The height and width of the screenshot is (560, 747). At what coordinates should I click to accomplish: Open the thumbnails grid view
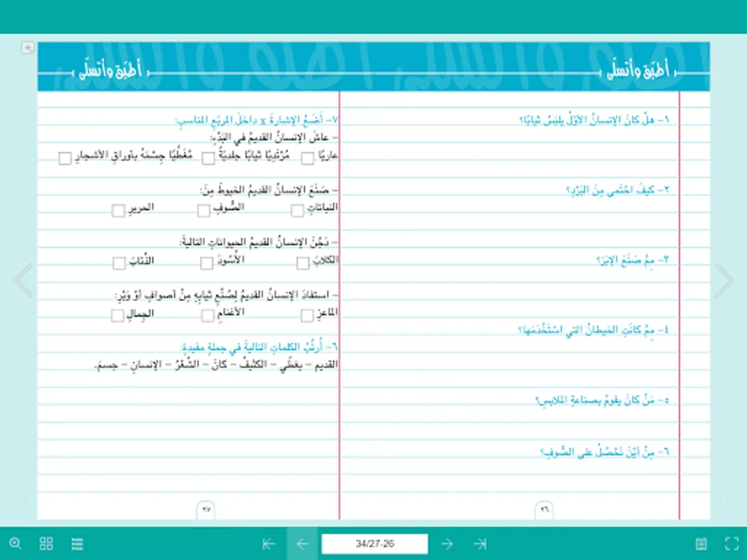coord(46,544)
